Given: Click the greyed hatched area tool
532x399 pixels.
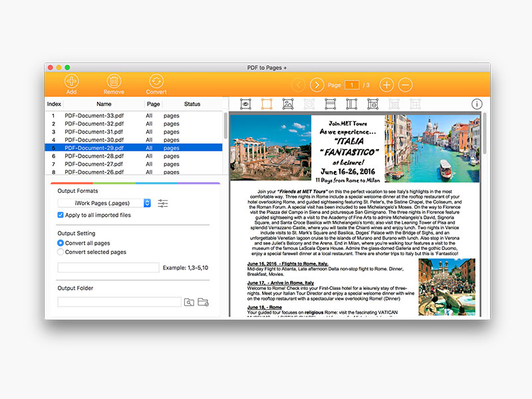Looking at the screenshot, I should point(394,104).
